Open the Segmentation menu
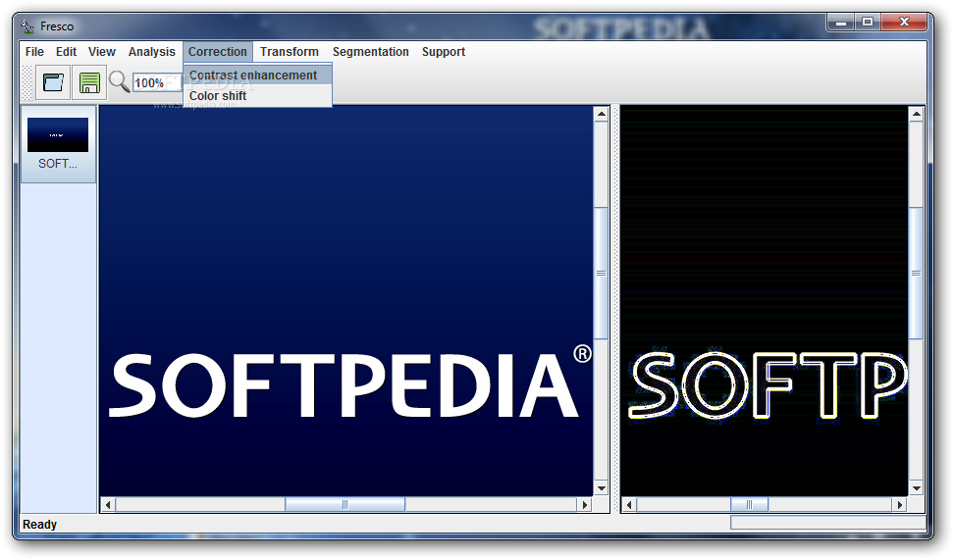 pyautogui.click(x=371, y=52)
